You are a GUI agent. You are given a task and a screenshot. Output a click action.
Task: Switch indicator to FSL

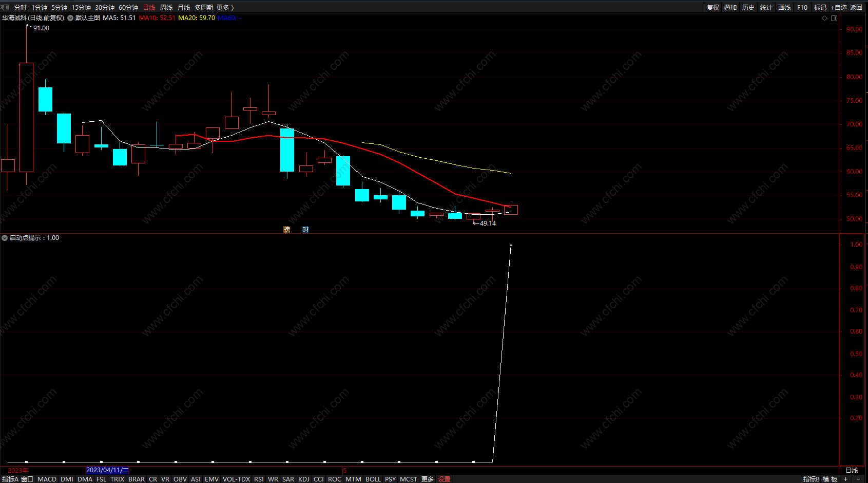[102, 479]
